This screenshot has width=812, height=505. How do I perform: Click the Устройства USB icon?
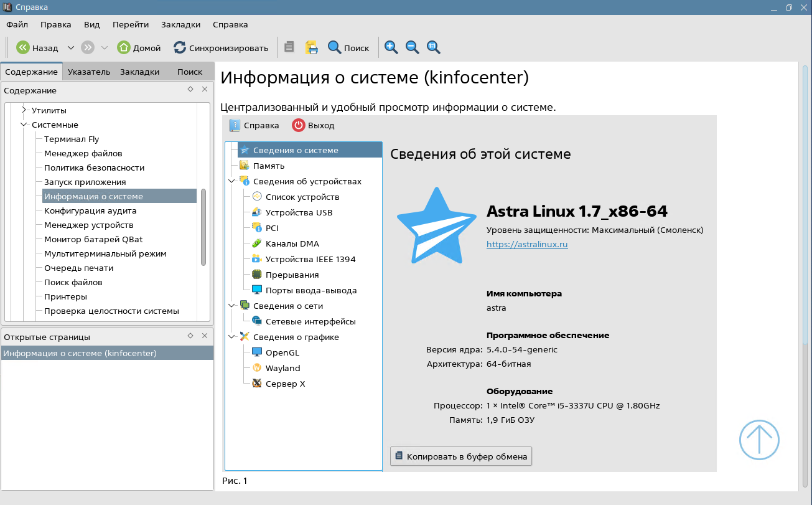pos(257,212)
